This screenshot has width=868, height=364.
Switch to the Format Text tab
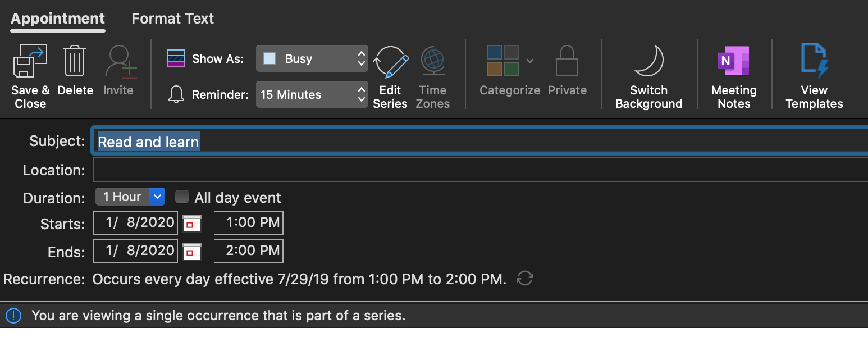(172, 19)
